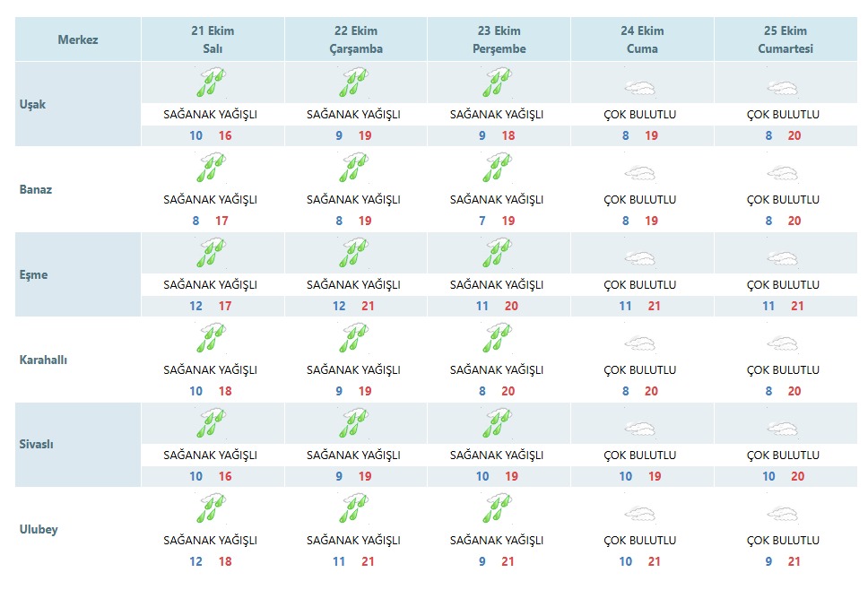Click Sivaslı 24 Ekim ÇOK BULUTLU text
Image resolution: width=868 pixels, height=590 pixels.
tap(640, 455)
